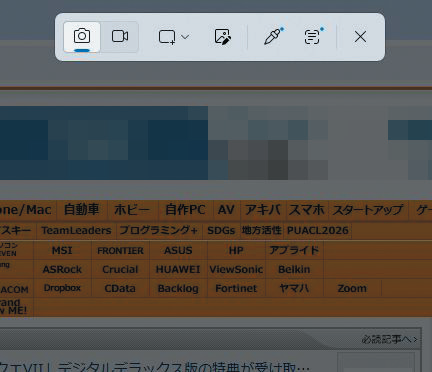
Task: Open the 自作PC category tab
Action: 185,210
